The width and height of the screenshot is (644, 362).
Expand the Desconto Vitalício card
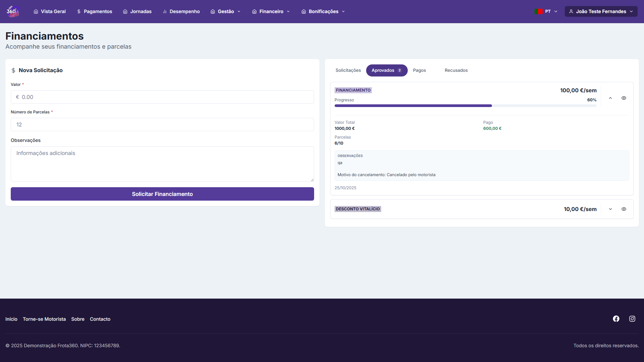610,209
